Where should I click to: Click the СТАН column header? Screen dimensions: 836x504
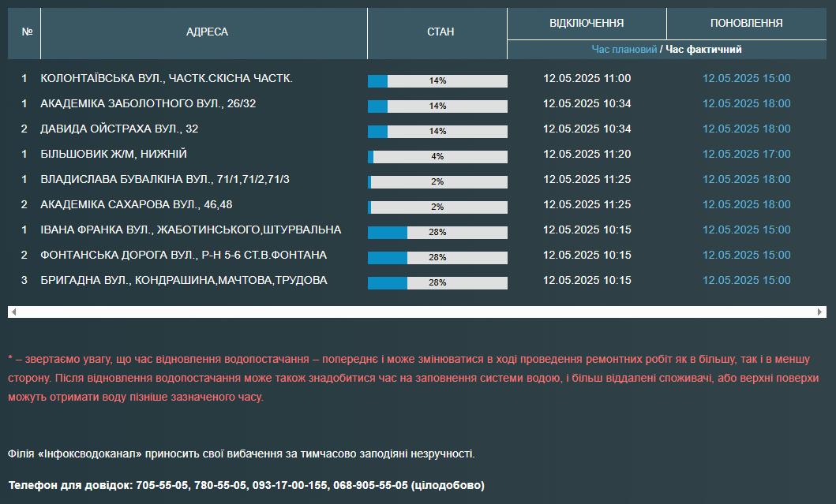(x=440, y=32)
